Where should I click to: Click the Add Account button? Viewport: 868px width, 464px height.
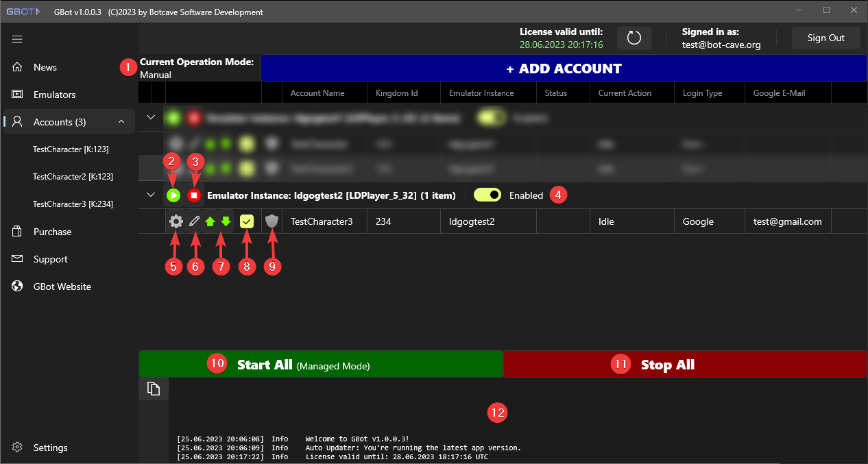click(563, 69)
